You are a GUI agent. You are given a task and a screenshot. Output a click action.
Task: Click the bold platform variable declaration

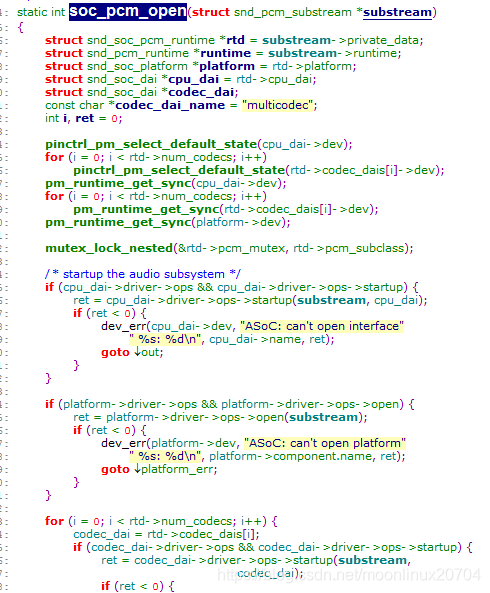(x=227, y=66)
